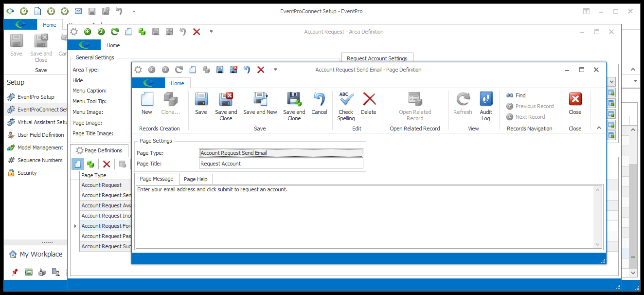644x295 pixels.
Task: Click the red Delete X in the Edit group
Action: (369, 99)
